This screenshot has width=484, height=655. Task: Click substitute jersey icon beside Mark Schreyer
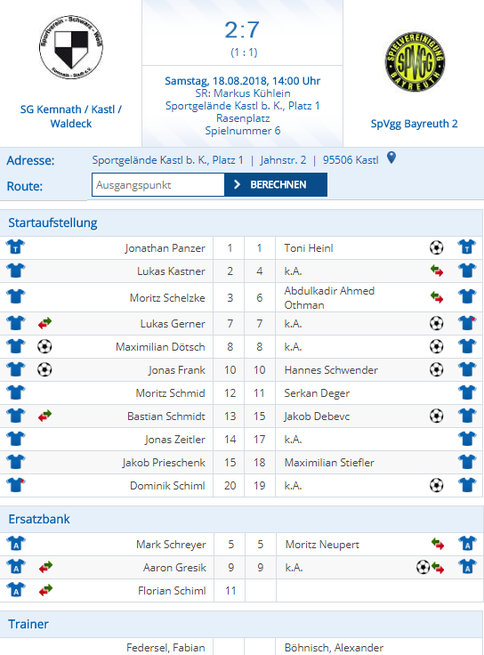[16, 543]
